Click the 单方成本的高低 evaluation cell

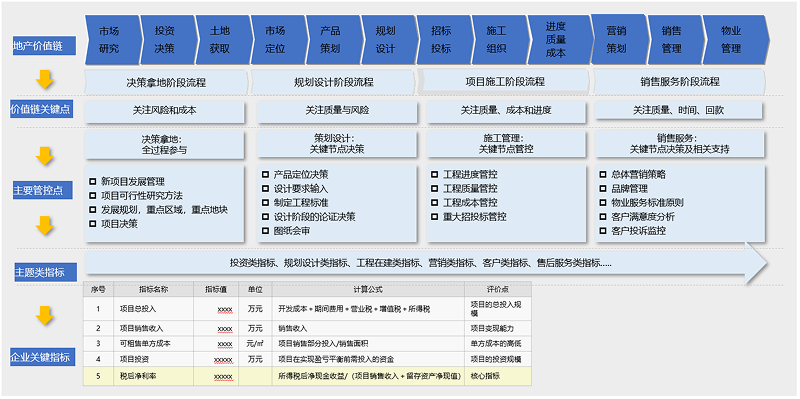coord(498,344)
